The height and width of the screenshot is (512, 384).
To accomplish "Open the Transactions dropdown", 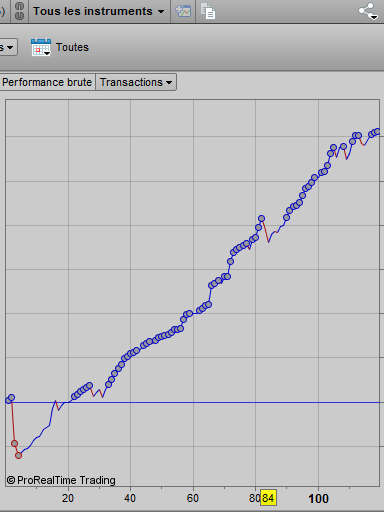I will [x=136, y=82].
